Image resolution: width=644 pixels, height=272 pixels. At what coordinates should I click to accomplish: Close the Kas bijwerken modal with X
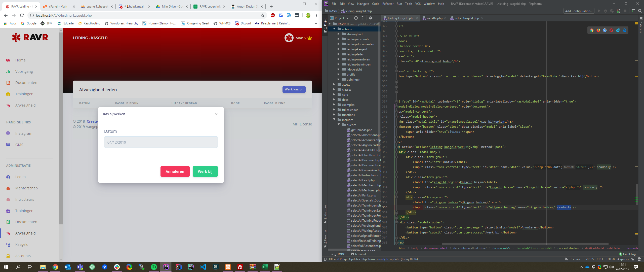216,114
